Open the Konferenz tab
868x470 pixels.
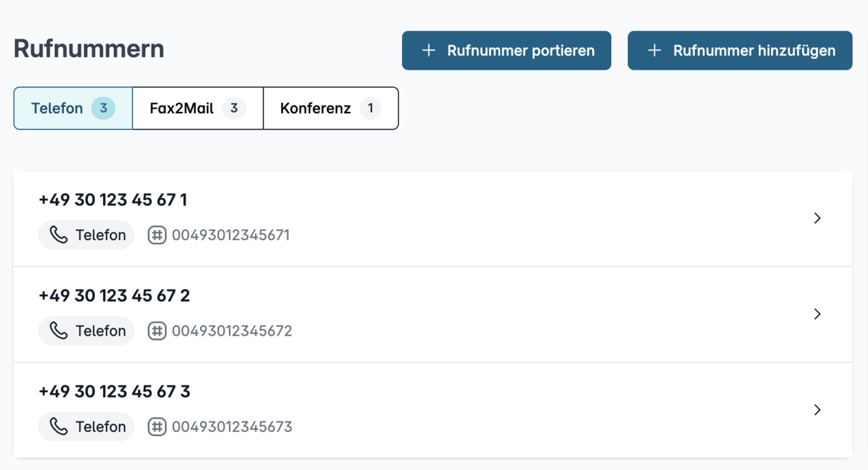[x=330, y=108]
